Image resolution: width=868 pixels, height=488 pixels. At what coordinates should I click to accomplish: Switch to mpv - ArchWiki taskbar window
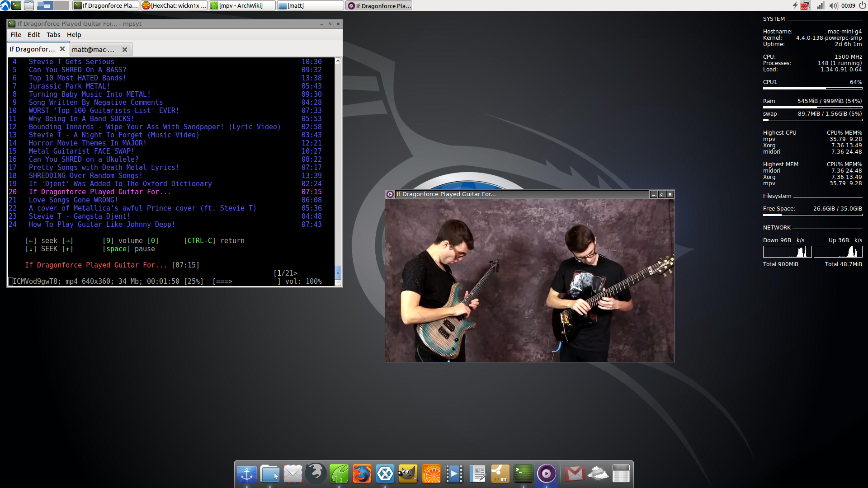[242, 5]
